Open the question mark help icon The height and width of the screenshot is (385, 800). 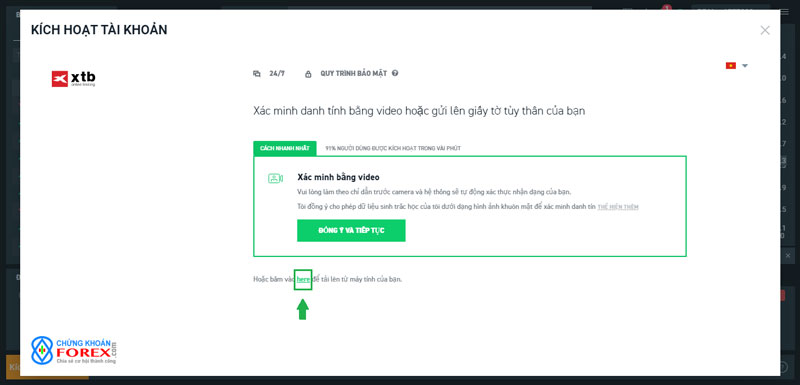tap(395, 73)
